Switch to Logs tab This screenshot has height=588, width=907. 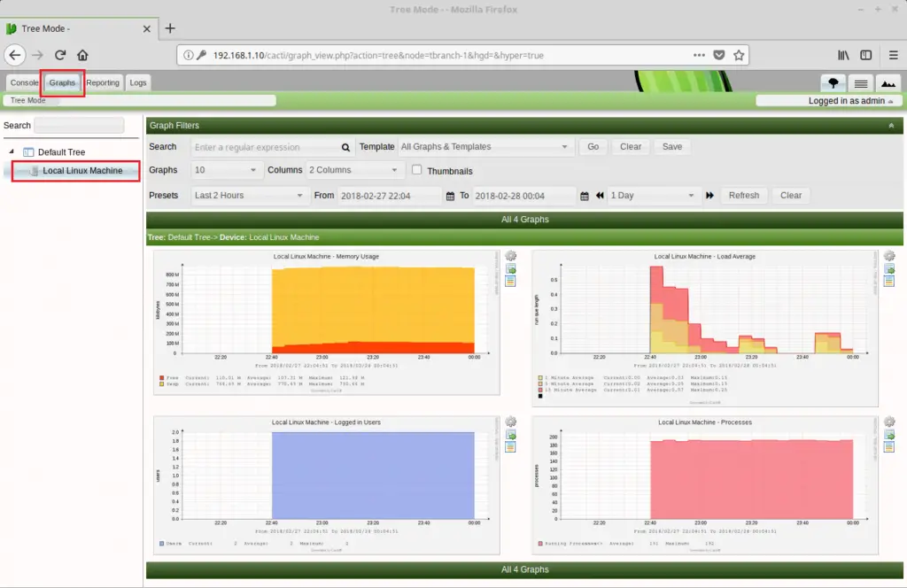tap(137, 82)
